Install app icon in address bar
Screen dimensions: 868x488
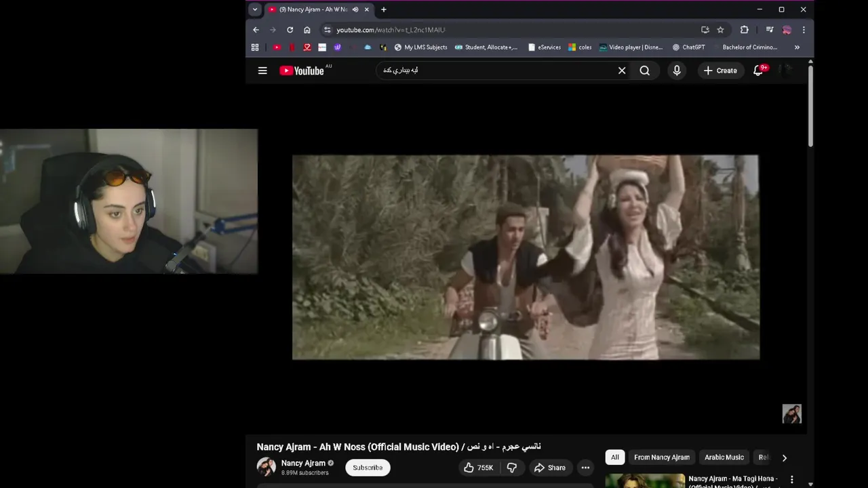(705, 30)
